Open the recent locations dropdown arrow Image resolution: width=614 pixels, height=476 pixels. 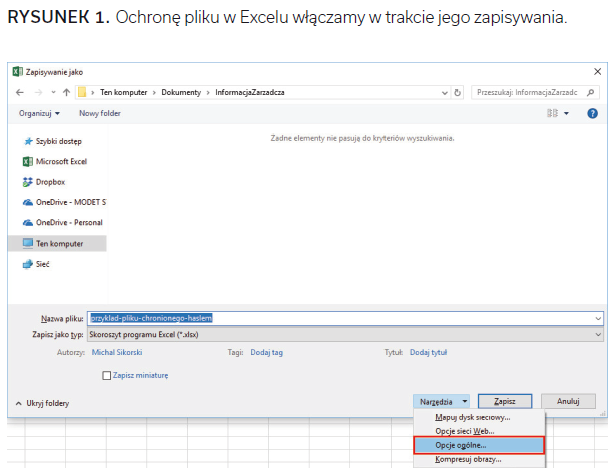point(54,92)
